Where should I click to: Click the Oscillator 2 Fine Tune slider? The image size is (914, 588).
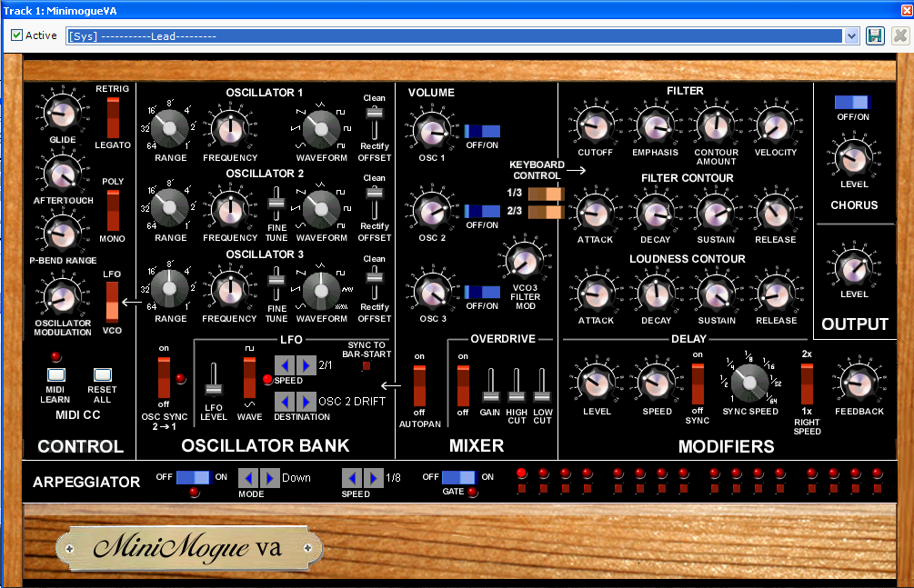pyautogui.click(x=276, y=204)
